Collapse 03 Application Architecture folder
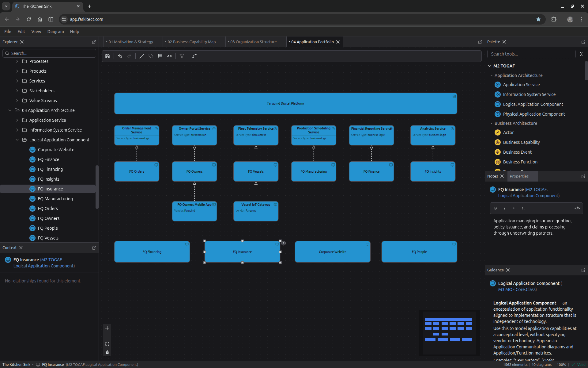This screenshot has width=588, height=368. pos(10,110)
